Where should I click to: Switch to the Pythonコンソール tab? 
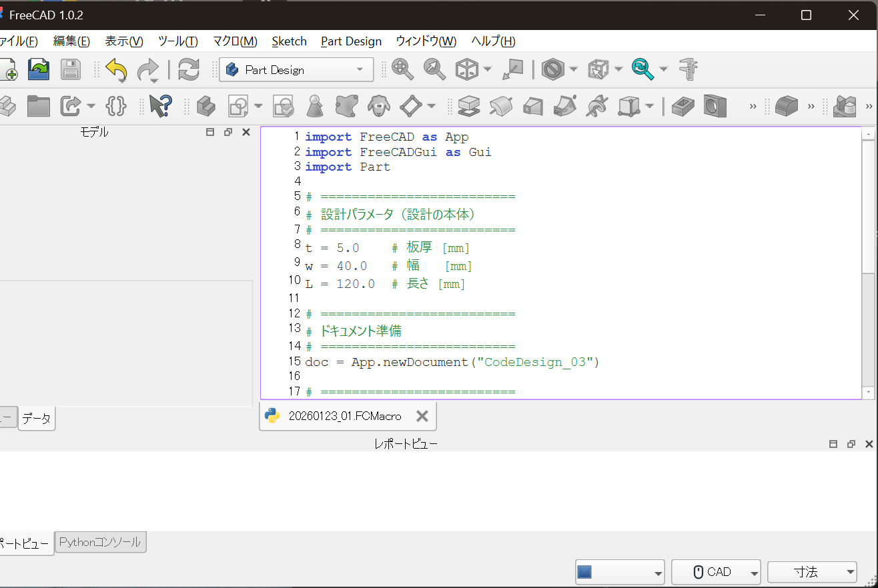(100, 542)
